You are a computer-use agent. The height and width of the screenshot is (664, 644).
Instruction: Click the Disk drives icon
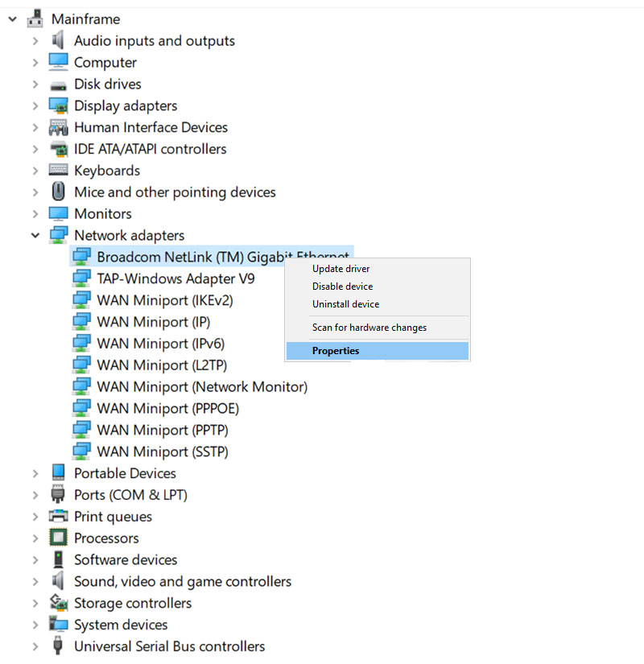click(x=58, y=85)
